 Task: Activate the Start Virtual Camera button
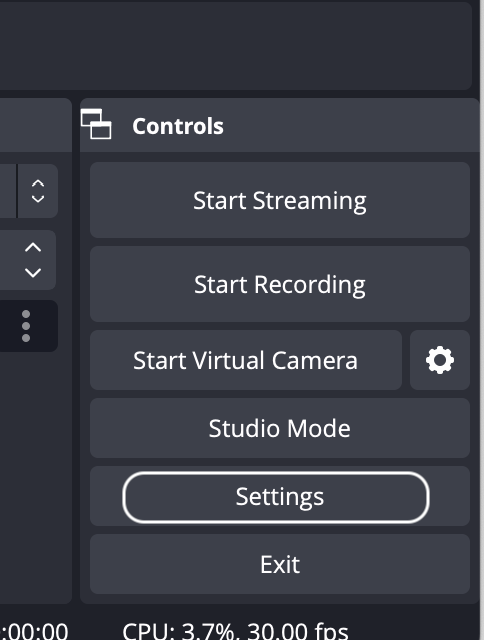[x=246, y=360]
